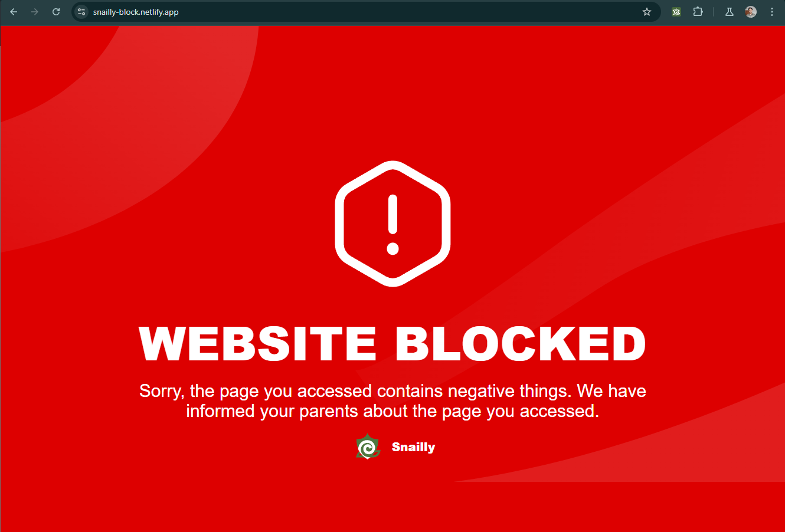Click the word "Sorry," in the message

pyautogui.click(x=162, y=392)
